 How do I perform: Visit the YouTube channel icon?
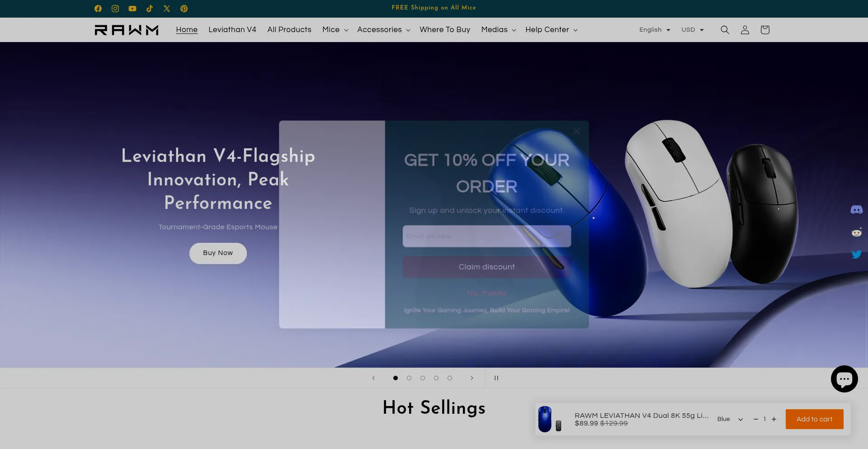coord(132,9)
